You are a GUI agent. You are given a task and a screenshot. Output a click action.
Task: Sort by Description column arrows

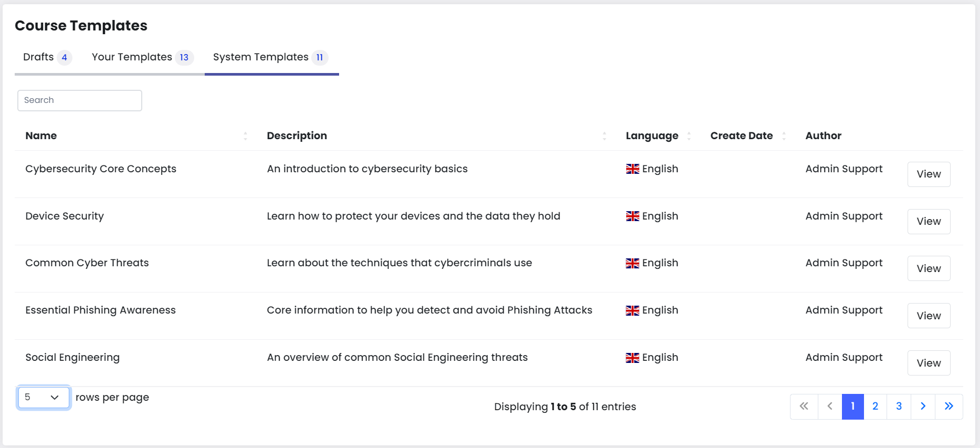[x=604, y=136]
